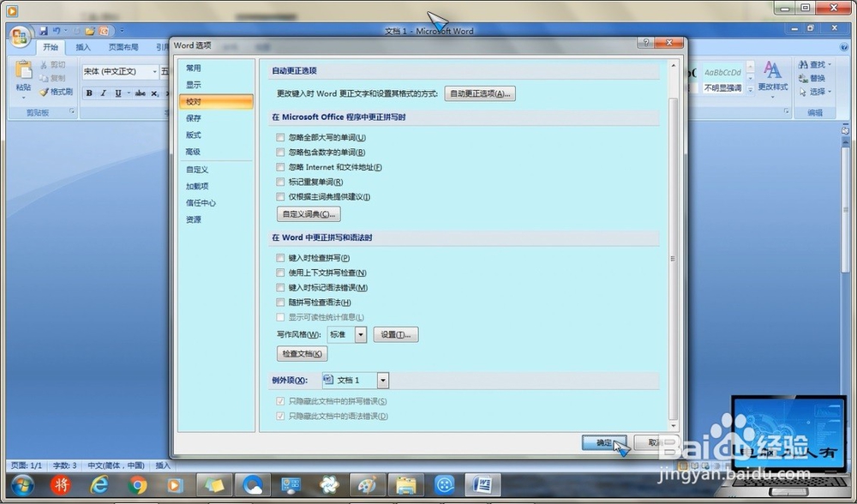Enable 仅根据主词典提供建议 checkbox
Image resolution: width=857 pixels, height=504 pixels.
pyautogui.click(x=280, y=196)
